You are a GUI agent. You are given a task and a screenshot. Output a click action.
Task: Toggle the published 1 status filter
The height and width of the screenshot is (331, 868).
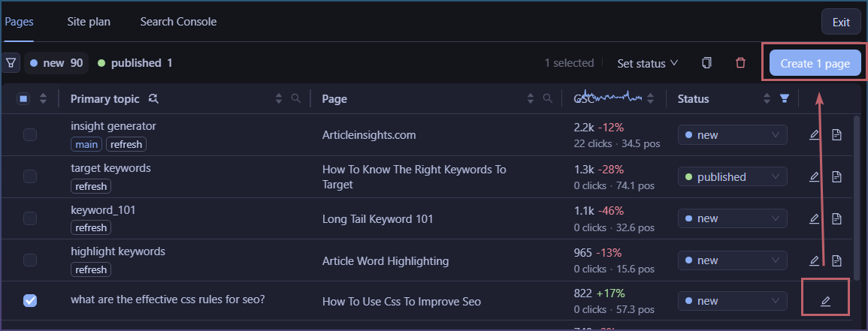pyautogui.click(x=135, y=63)
